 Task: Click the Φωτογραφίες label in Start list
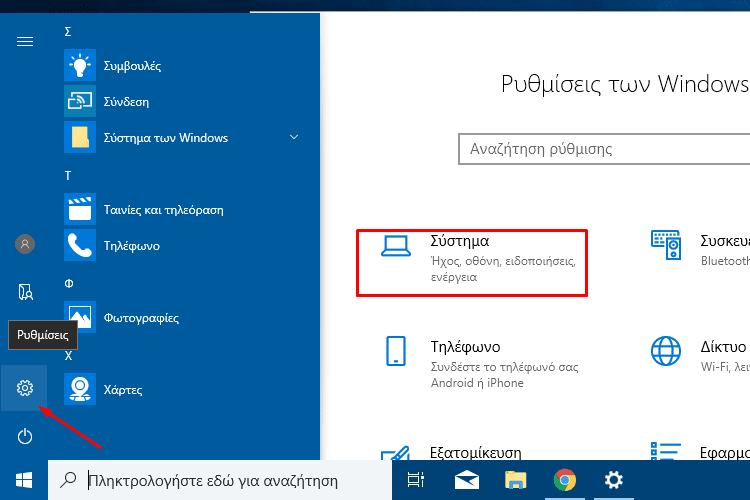(141, 318)
